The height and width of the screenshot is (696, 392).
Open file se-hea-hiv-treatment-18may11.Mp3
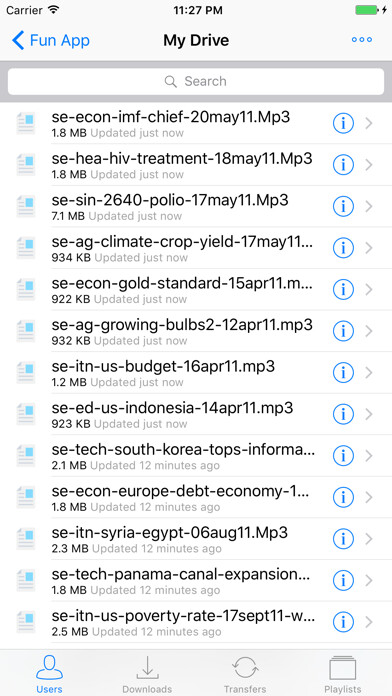182,158
